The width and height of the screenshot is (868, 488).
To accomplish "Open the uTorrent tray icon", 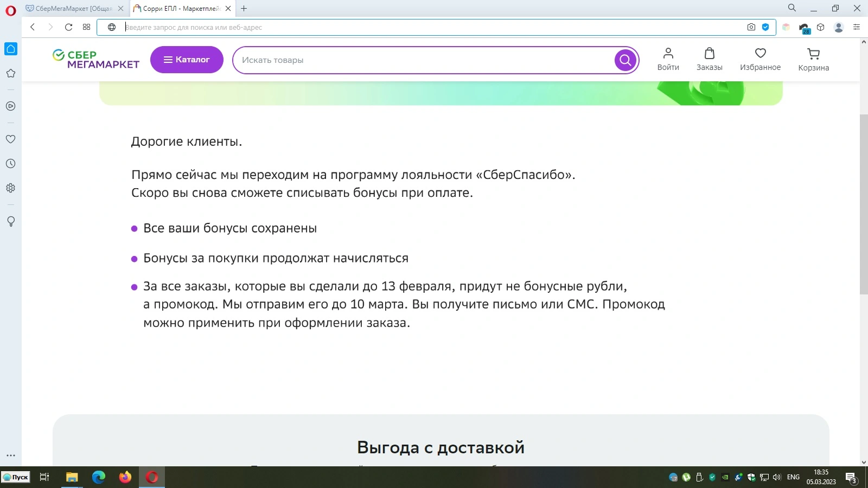I will tap(686, 477).
